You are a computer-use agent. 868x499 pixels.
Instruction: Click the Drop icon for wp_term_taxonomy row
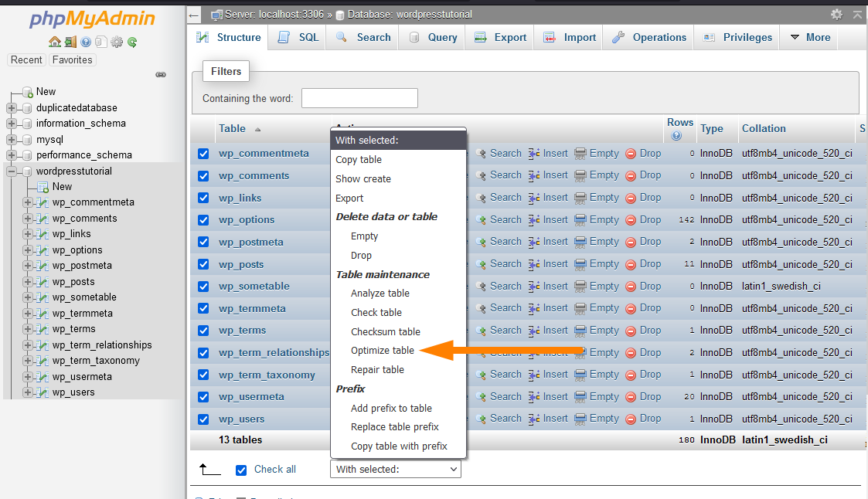631,375
